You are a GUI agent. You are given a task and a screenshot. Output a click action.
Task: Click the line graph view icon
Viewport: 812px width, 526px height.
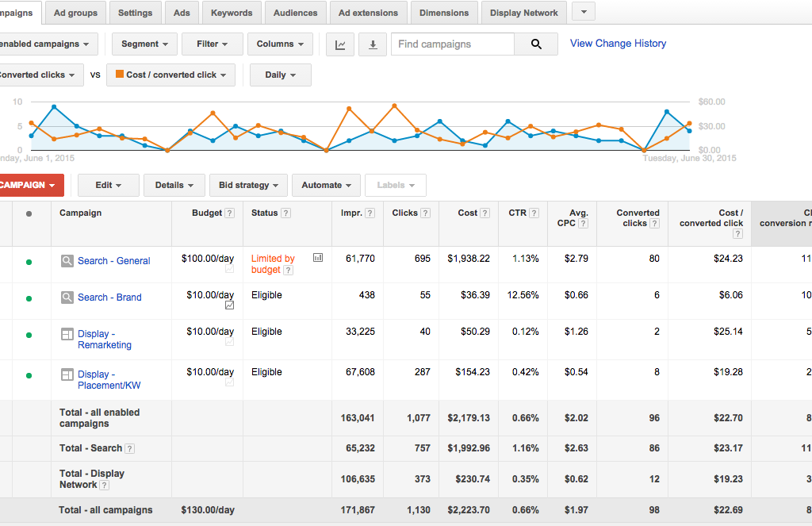[x=339, y=44]
